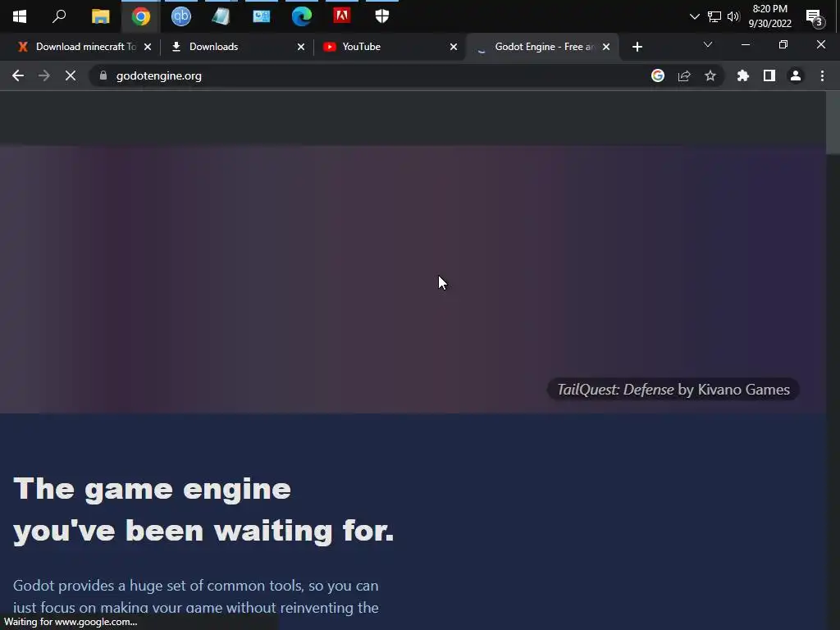
Task: Click the "Waiting for www.google.com..." status text
Action: [x=71, y=622]
